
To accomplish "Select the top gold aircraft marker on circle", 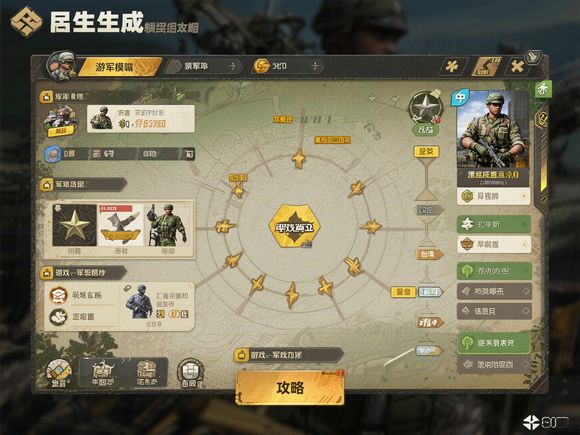I will (299, 159).
